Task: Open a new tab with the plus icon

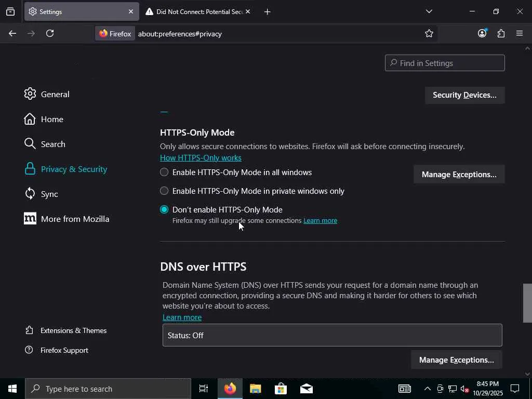Action: click(267, 11)
